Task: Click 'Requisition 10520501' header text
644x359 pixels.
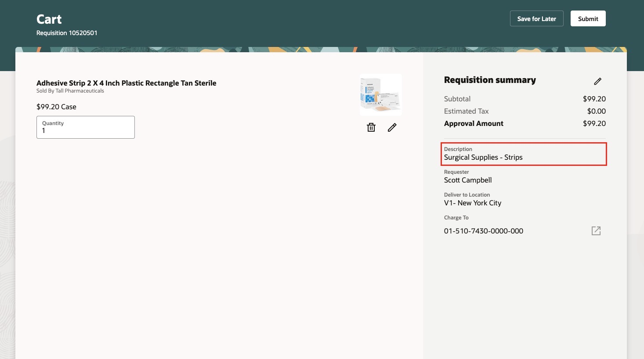Action: pyautogui.click(x=67, y=33)
